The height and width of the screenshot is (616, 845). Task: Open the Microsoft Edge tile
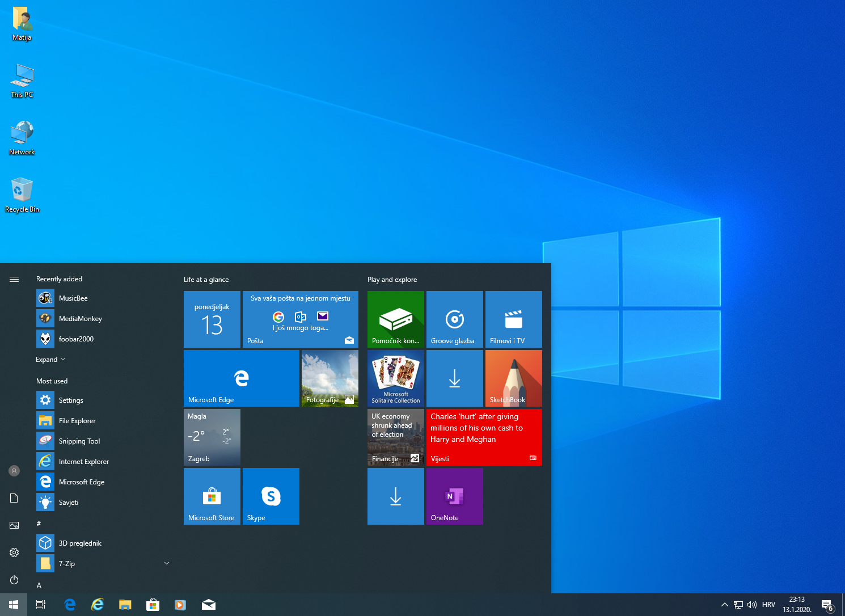[242, 378]
